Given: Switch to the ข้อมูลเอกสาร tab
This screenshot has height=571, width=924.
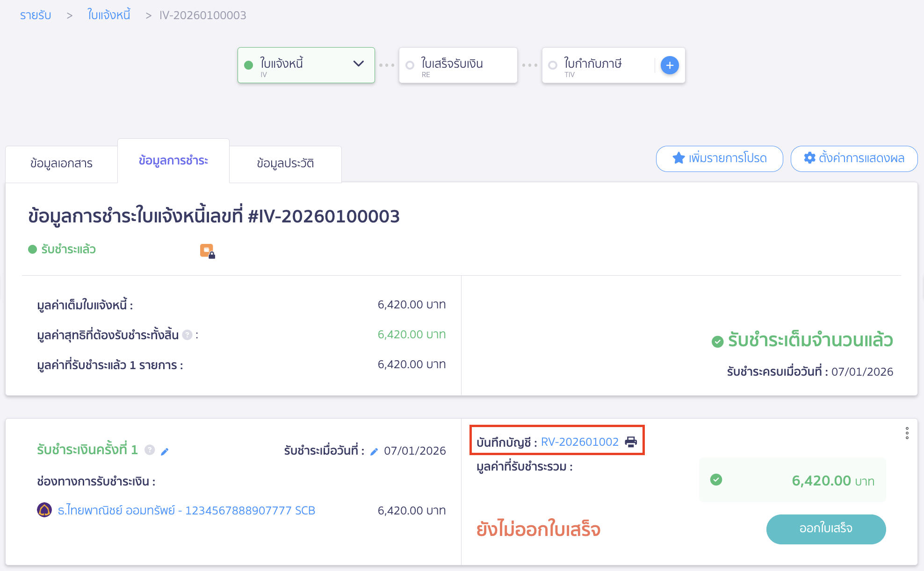Looking at the screenshot, I should coord(61,164).
